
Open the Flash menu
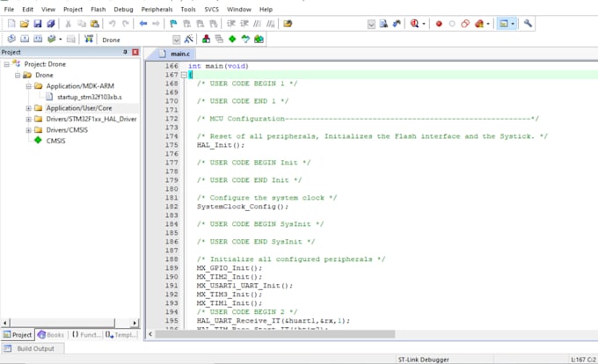click(x=98, y=9)
